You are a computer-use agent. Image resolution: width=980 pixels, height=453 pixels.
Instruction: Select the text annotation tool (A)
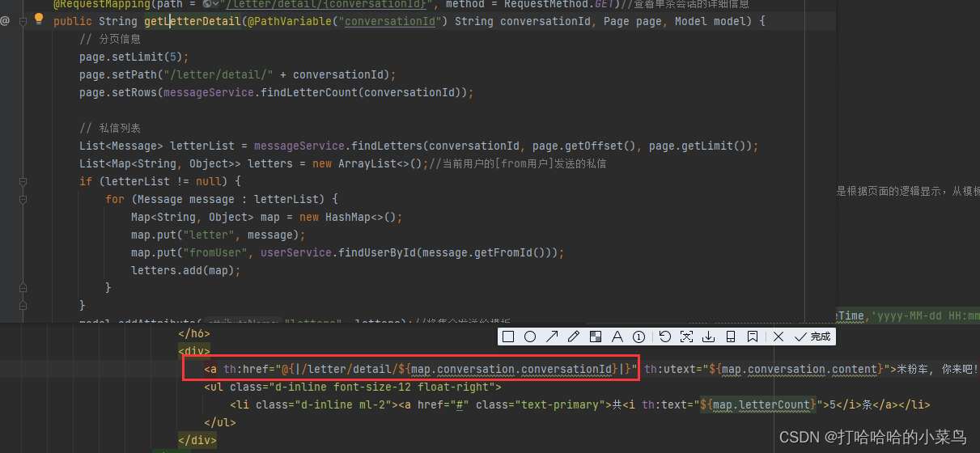coord(617,337)
